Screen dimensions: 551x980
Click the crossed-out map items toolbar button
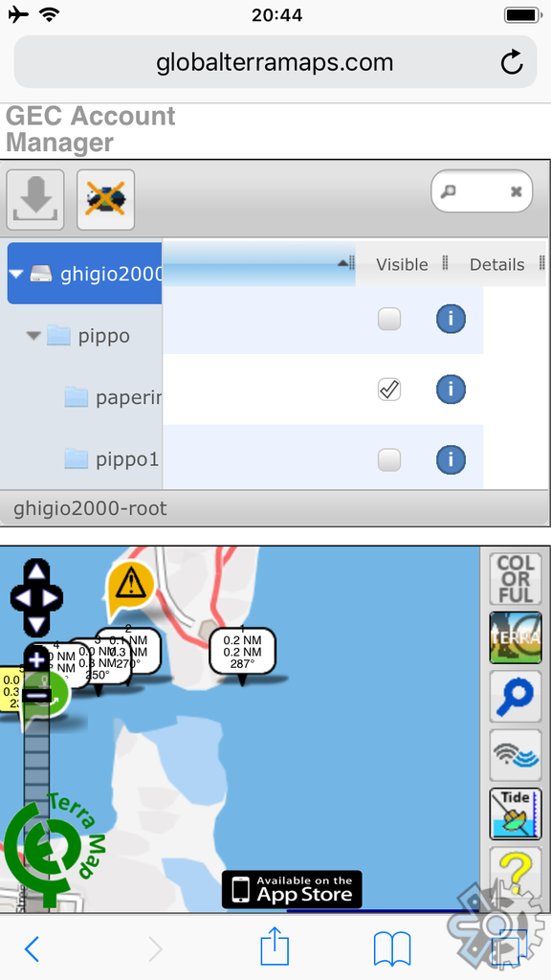click(105, 200)
